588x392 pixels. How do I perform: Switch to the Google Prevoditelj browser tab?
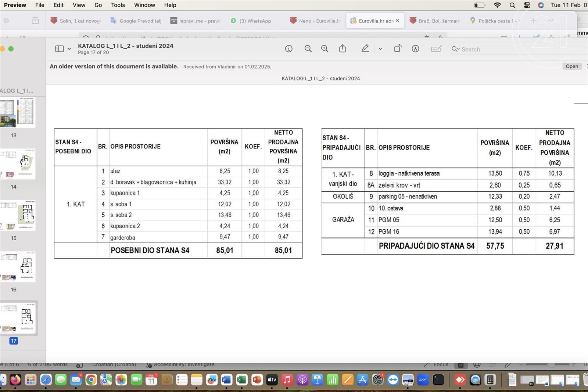[136, 21]
